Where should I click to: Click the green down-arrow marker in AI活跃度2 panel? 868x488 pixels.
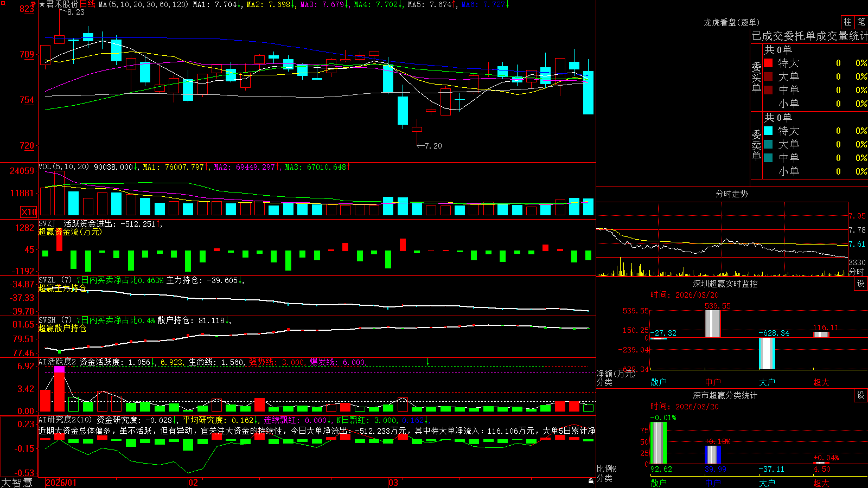428,362
